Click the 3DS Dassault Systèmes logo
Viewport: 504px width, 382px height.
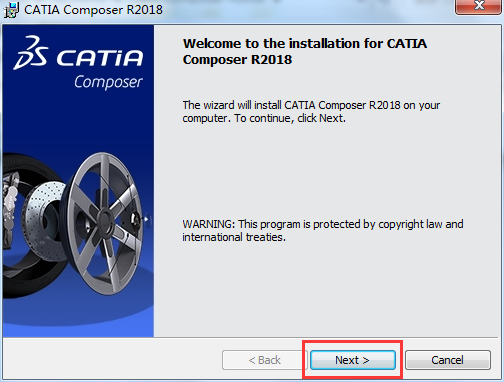tap(31, 53)
